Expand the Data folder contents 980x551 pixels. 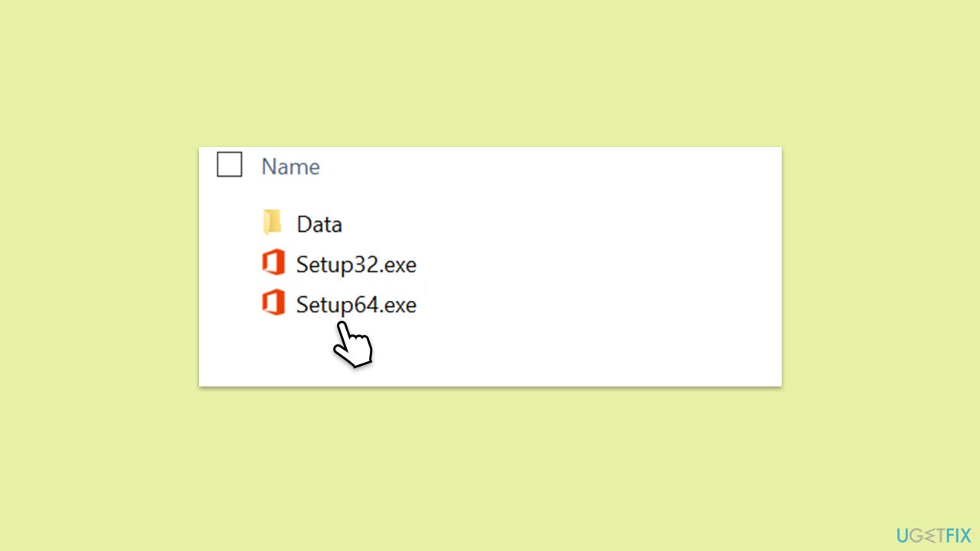(318, 223)
